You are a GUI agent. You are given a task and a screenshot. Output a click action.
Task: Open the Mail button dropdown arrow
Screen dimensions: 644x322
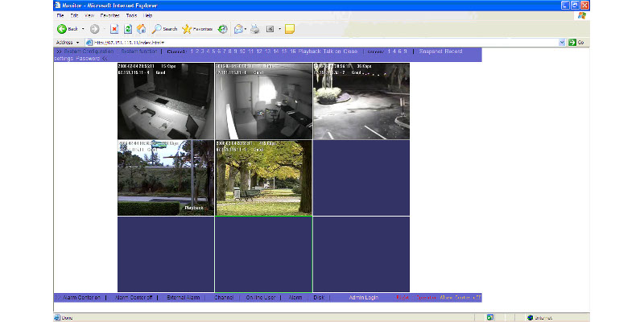[246, 29]
